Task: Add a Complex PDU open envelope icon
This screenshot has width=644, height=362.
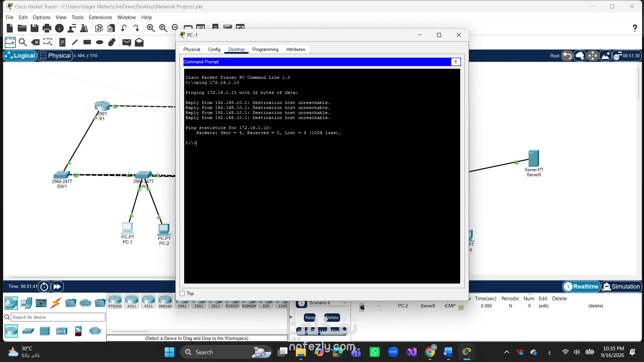Action: coord(139,42)
